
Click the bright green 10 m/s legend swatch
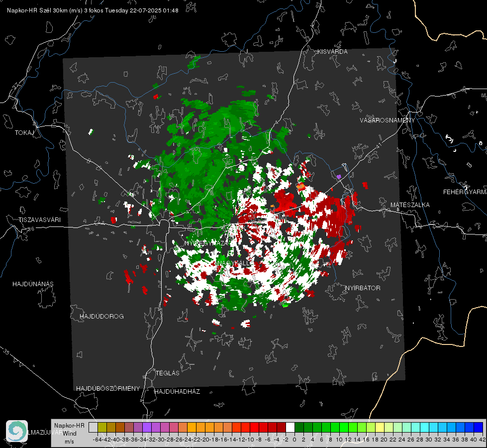344,427
